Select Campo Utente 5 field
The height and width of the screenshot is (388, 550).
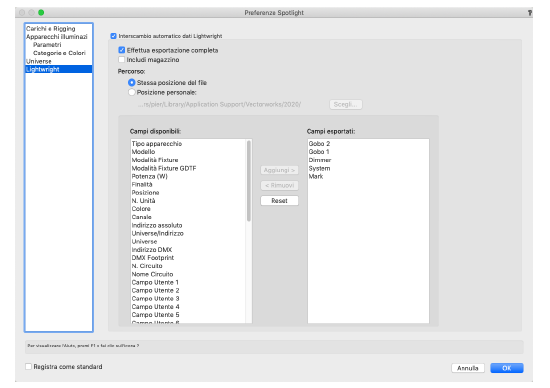coord(188,315)
